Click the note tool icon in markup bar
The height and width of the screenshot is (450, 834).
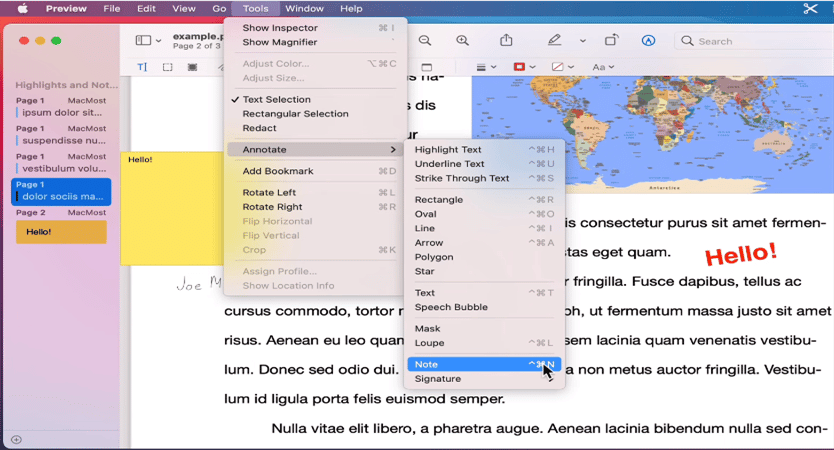click(427, 67)
